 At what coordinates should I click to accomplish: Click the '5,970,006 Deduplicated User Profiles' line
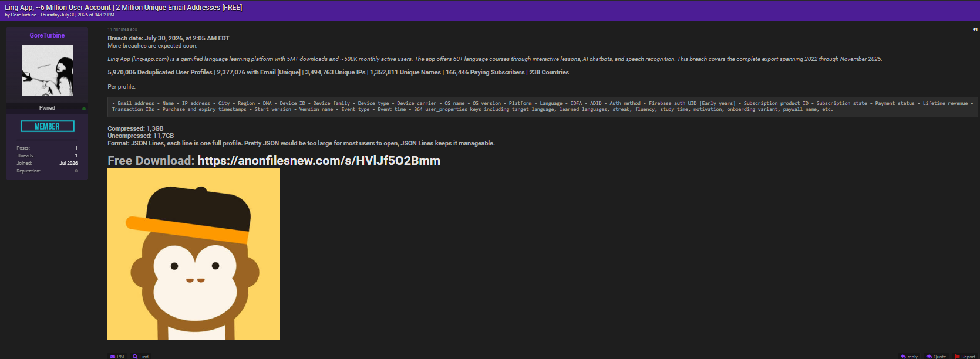point(338,72)
